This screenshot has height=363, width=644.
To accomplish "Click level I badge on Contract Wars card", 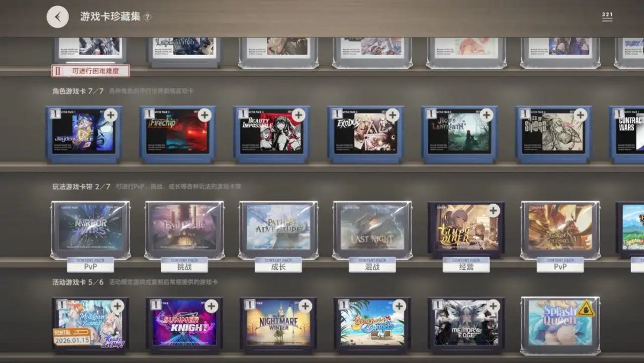I will click(x=619, y=113).
